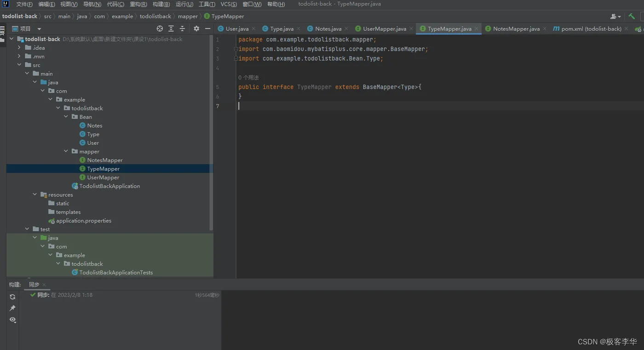644x350 pixels.
Task: Collapse the src folder
Action: (19, 65)
